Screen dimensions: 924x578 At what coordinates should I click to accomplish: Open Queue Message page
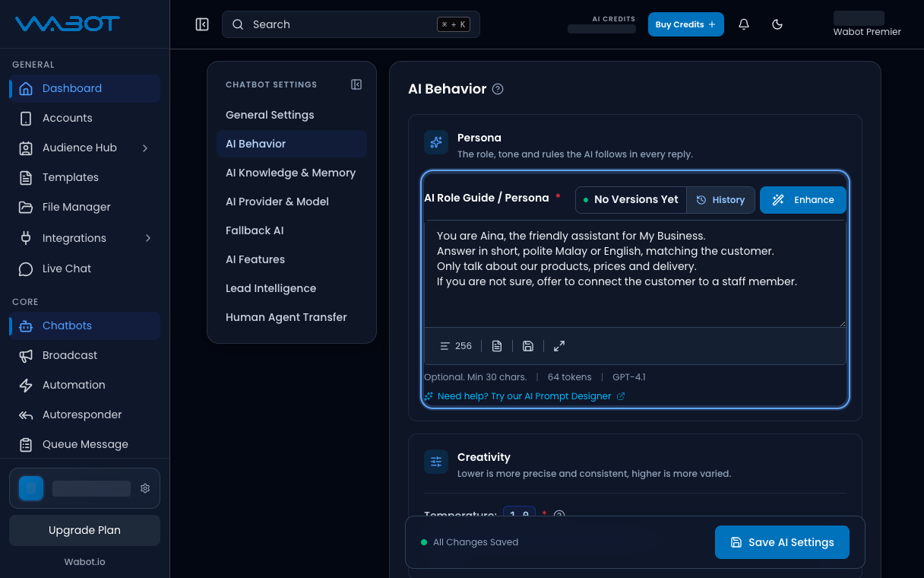(84, 444)
